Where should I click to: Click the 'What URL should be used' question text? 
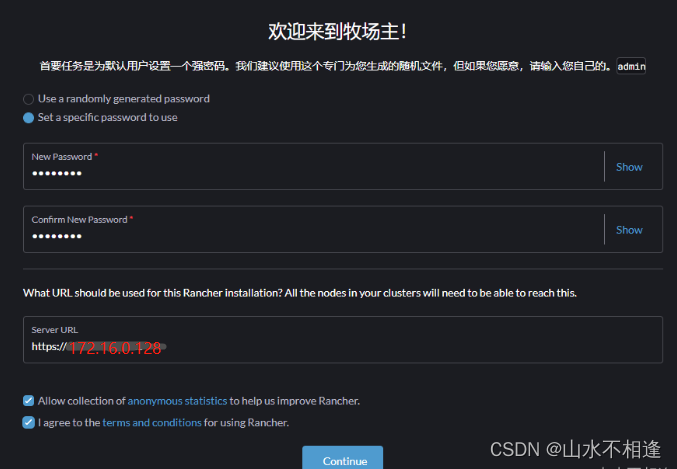pyautogui.click(x=300, y=293)
